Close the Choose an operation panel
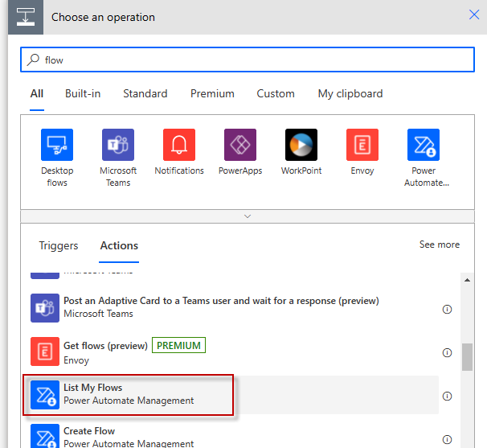Image resolution: width=487 pixels, height=448 pixels. 474,14
